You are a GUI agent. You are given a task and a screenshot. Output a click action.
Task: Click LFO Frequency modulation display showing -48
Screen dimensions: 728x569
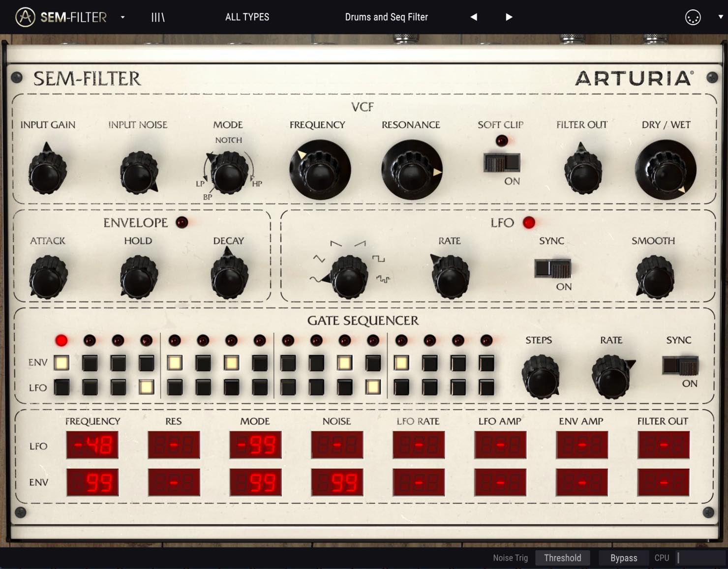pos(92,445)
